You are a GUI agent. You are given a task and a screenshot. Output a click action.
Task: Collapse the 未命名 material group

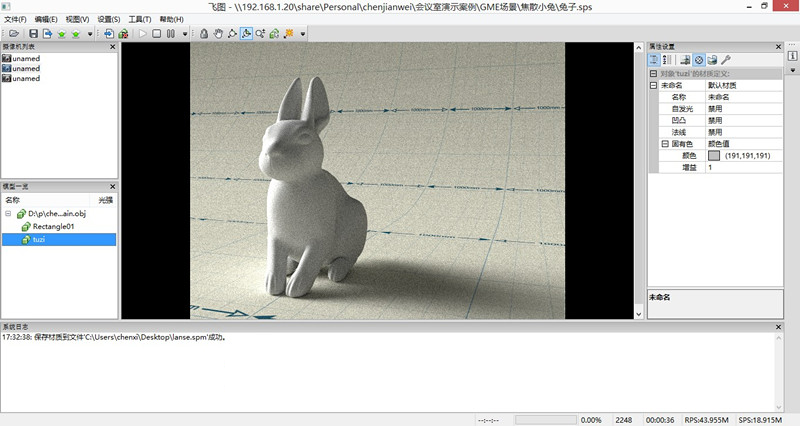653,86
